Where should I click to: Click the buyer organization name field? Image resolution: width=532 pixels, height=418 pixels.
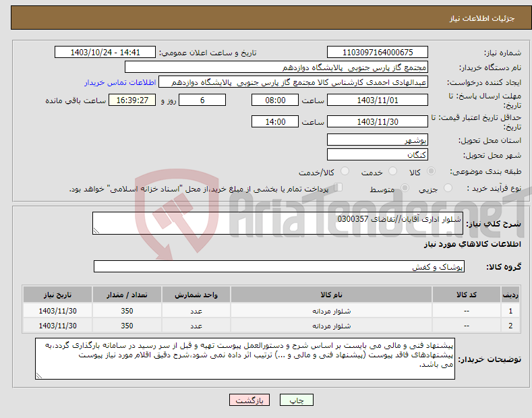click(x=276, y=67)
